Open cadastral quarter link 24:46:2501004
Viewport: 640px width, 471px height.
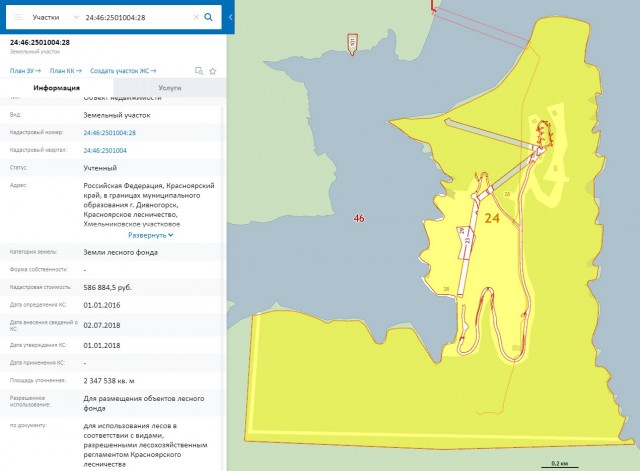[x=105, y=150]
